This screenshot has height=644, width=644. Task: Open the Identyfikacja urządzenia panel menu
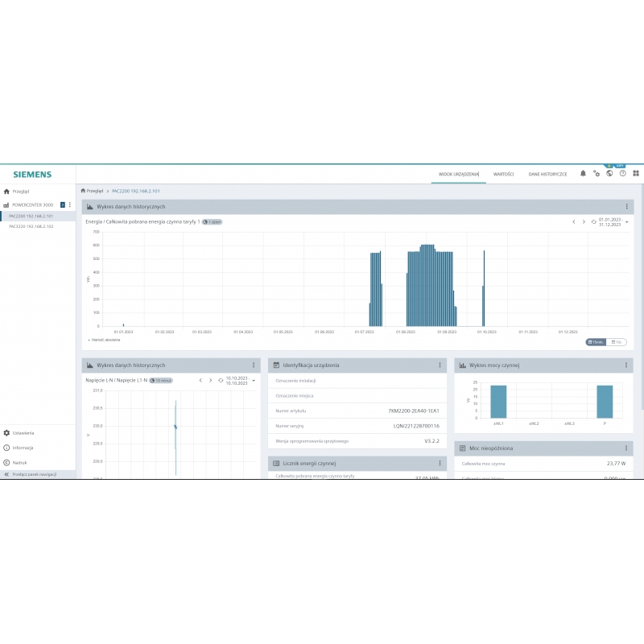pyautogui.click(x=440, y=365)
